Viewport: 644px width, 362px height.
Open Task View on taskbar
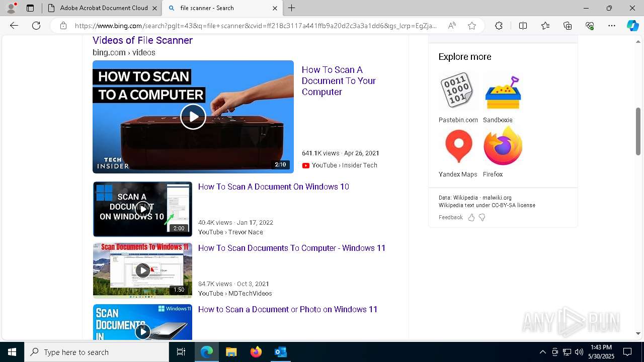pos(181,352)
